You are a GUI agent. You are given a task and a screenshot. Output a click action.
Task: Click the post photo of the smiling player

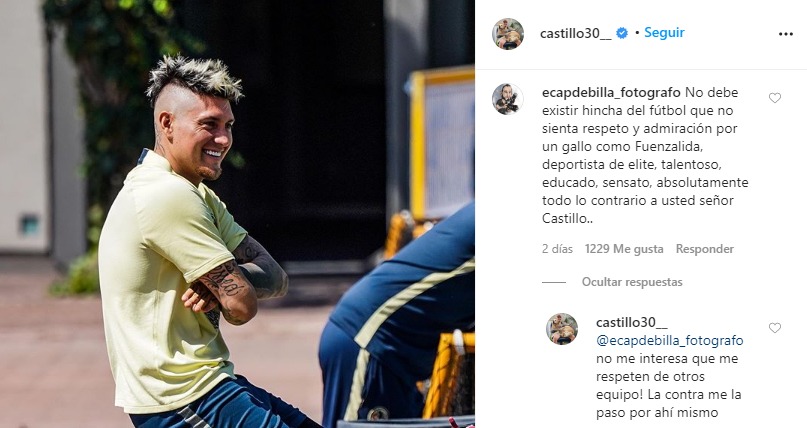click(x=237, y=214)
